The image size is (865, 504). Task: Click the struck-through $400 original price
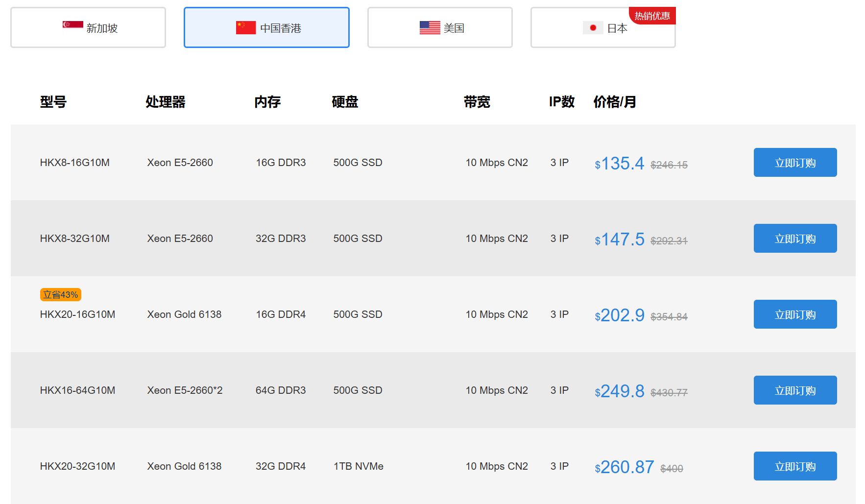click(x=671, y=469)
